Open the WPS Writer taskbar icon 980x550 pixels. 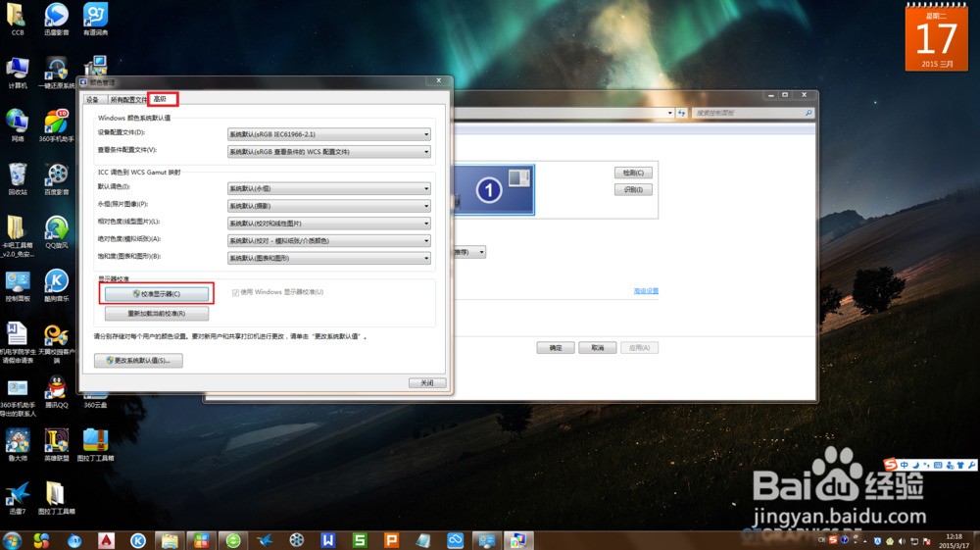[x=328, y=540]
